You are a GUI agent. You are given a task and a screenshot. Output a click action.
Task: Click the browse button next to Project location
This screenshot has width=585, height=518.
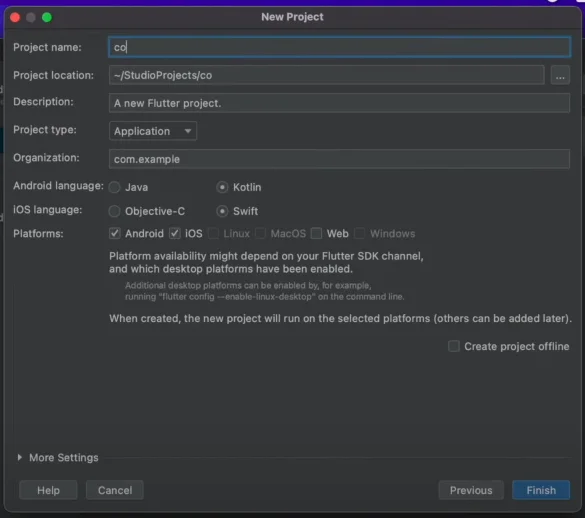[560, 75]
